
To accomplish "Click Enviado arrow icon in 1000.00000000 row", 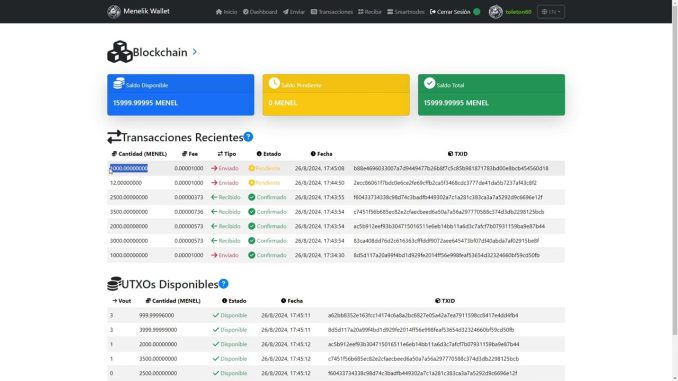I will [x=214, y=255].
